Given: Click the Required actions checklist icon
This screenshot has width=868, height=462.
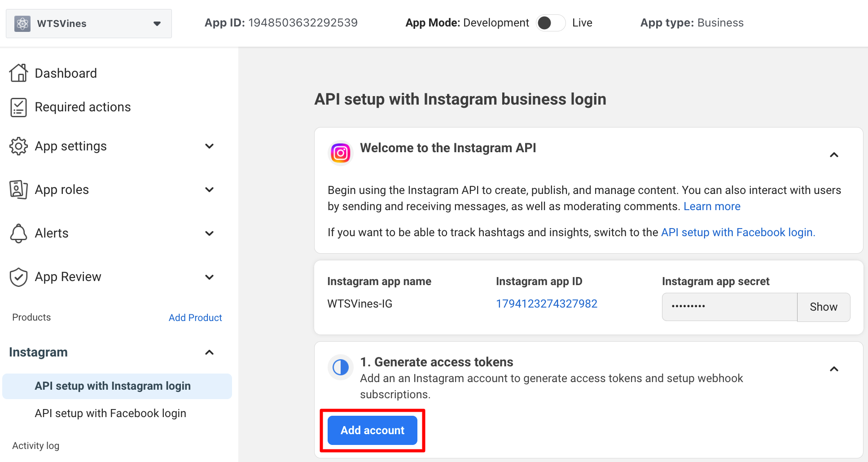Looking at the screenshot, I should [18, 107].
